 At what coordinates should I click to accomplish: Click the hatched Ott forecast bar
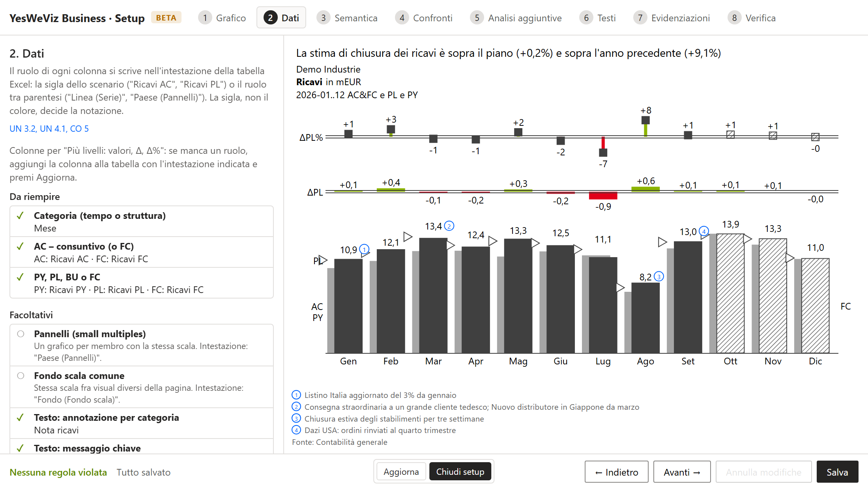[x=730, y=293]
